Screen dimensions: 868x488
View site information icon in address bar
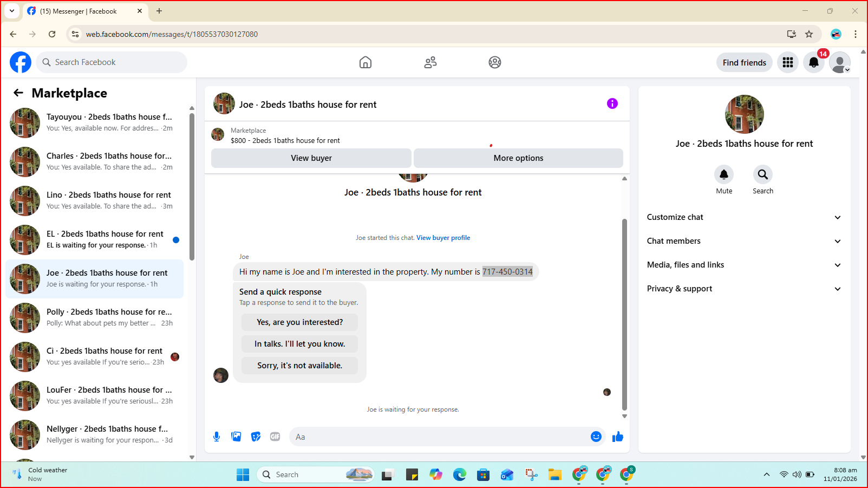click(75, 34)
